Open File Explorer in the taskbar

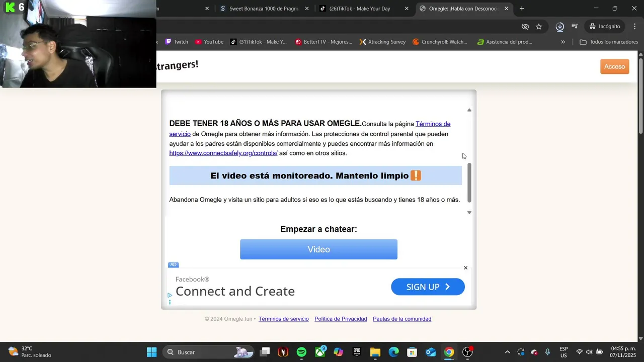(375, 352)
